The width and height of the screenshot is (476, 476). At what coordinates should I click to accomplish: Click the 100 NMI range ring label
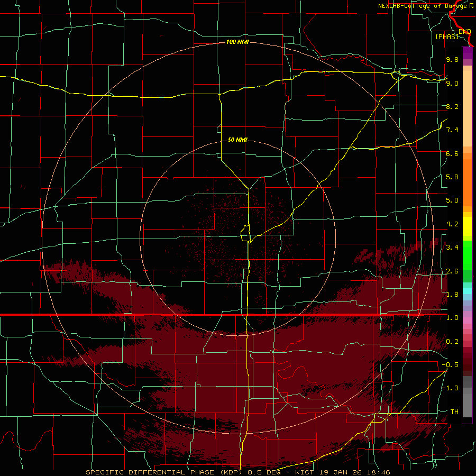pyautogui.click(x=237, y=42)
